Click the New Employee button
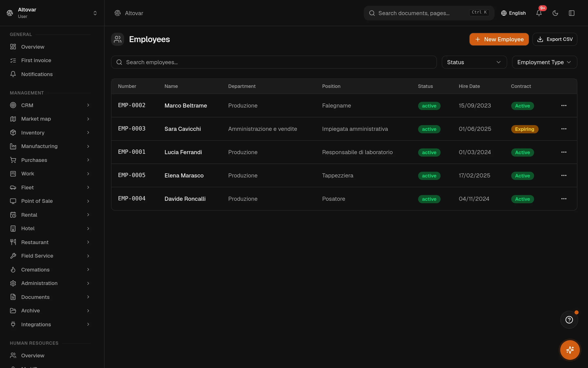 coord(499,39)
